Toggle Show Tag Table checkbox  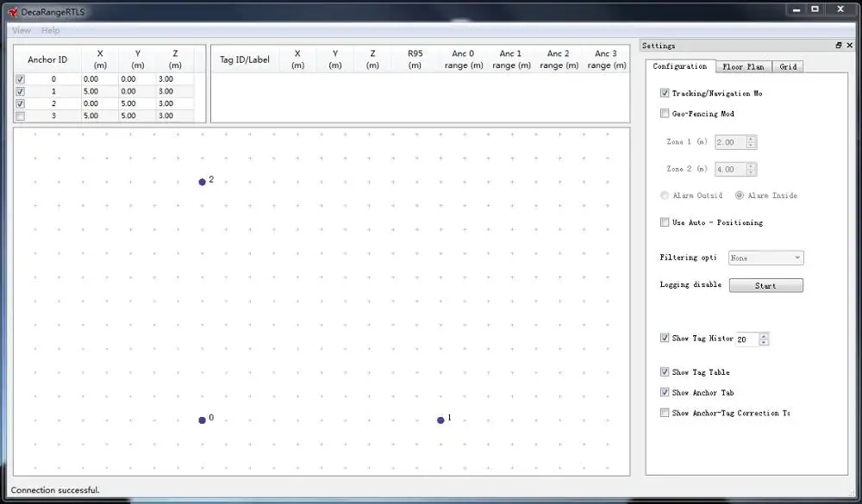tap(665, 371)
